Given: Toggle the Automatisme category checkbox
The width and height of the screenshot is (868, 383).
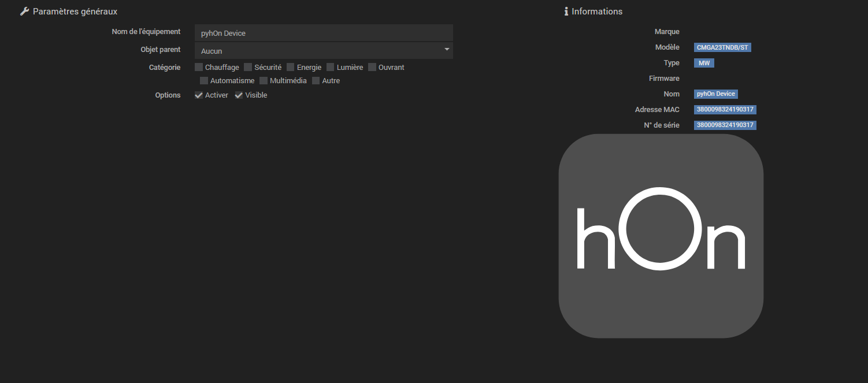Looking at the screenshot, I should pos(204,80).
